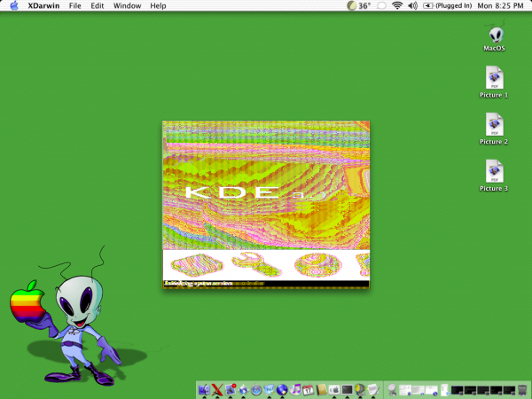Click the hard drive icon in KDE splash
The height and width of the screenshot is (399, 532).
pos(197,264)
